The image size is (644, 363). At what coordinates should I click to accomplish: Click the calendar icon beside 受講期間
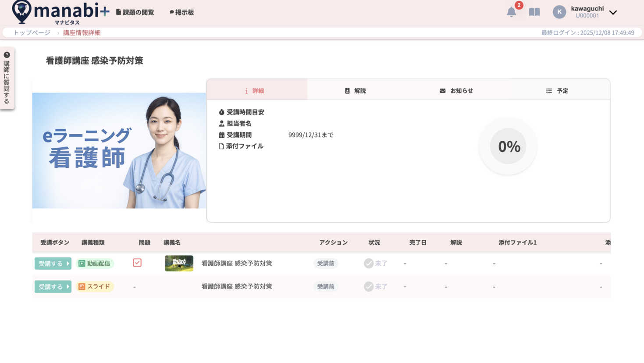tap(221, 135)
